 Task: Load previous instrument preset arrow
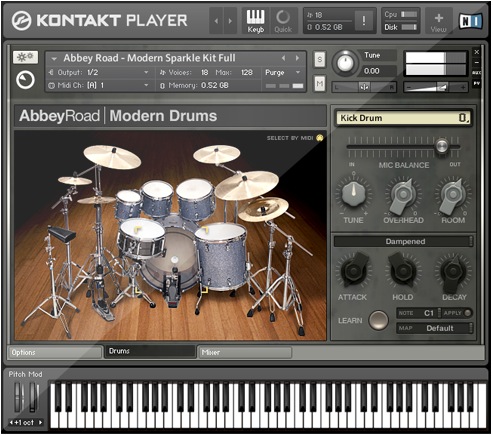(x=283, y=58)
